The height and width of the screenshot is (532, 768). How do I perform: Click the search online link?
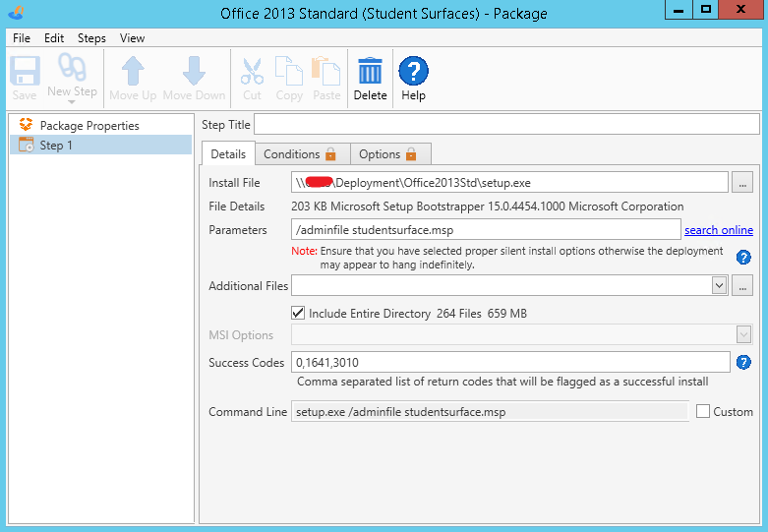[719, 230]
